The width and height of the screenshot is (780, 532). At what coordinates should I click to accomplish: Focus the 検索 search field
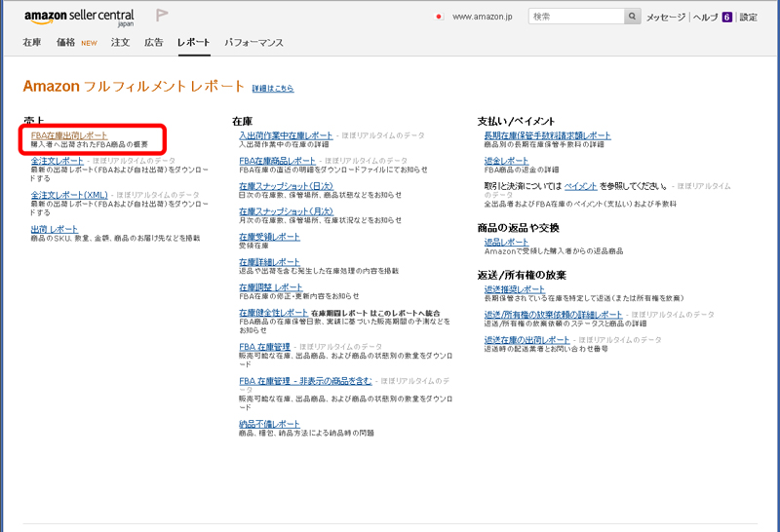576,17
